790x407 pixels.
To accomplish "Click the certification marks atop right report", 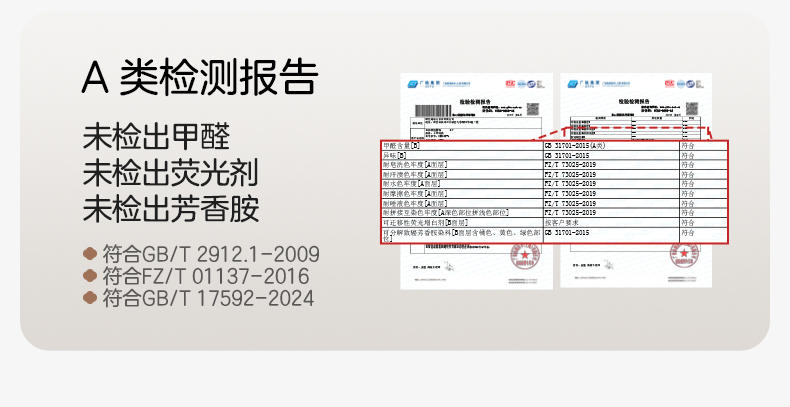I will (685, 84).
